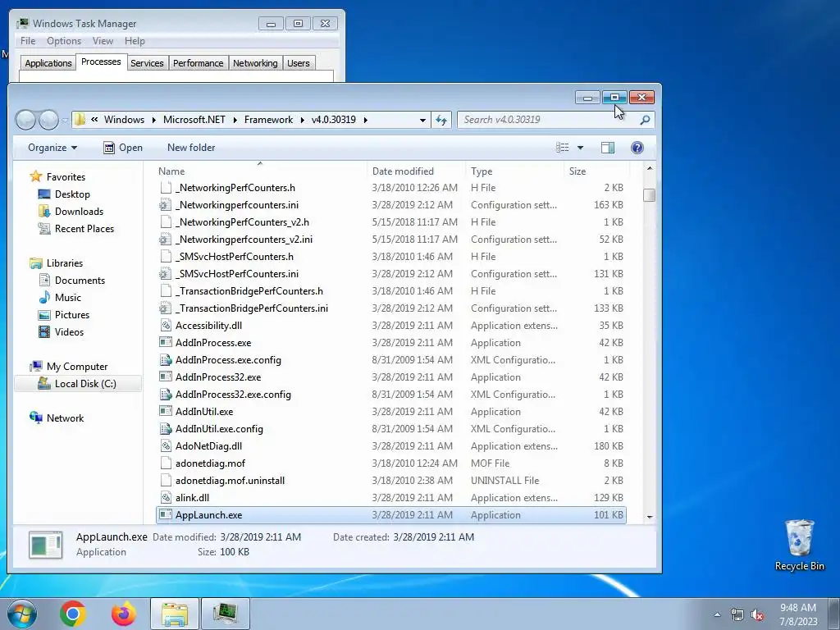
Task: Click the Refresh button beside address bar
Action: (441, 120)
